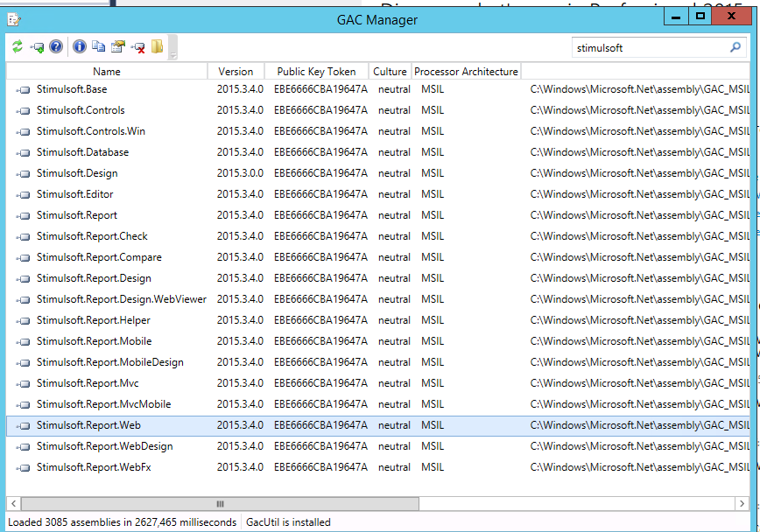Click the horizontal scrollbar left arrow

click(x=14, y=503)
